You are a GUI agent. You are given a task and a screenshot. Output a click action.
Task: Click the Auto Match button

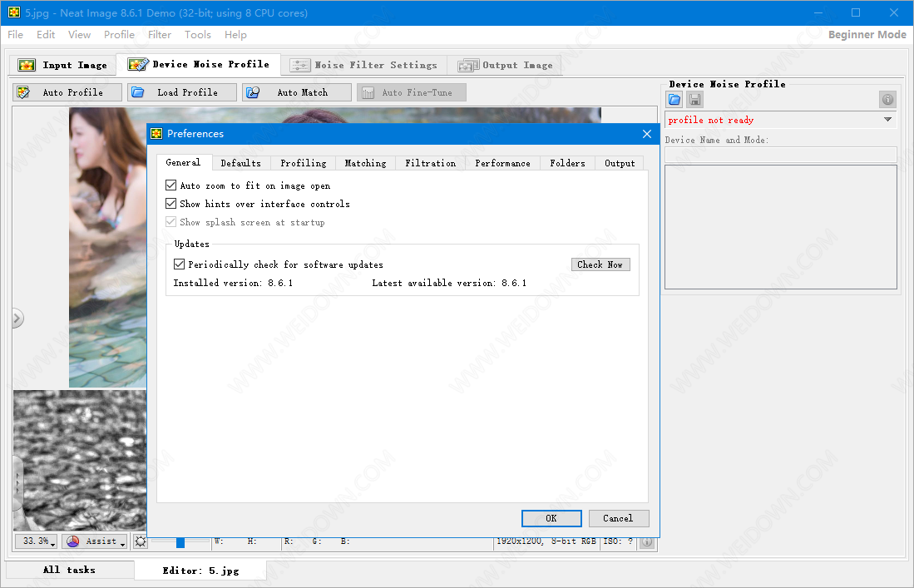click(297, 92)
